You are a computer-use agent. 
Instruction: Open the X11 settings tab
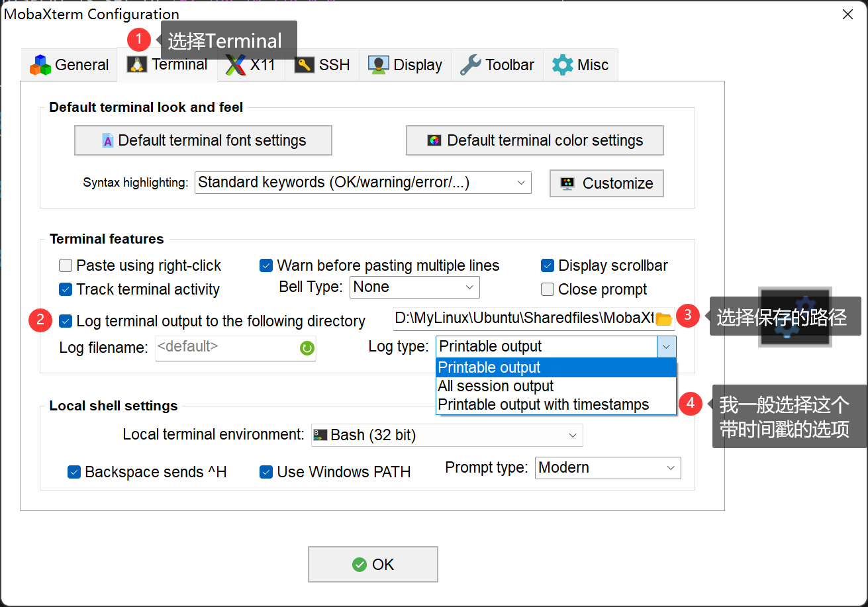click(x=251, y=65)
